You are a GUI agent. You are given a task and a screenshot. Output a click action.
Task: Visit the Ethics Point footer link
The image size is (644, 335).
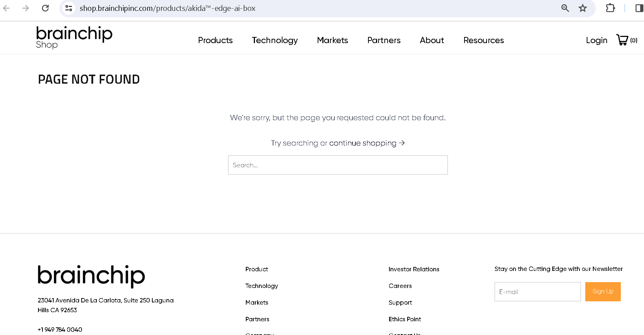tap(405, 319)
